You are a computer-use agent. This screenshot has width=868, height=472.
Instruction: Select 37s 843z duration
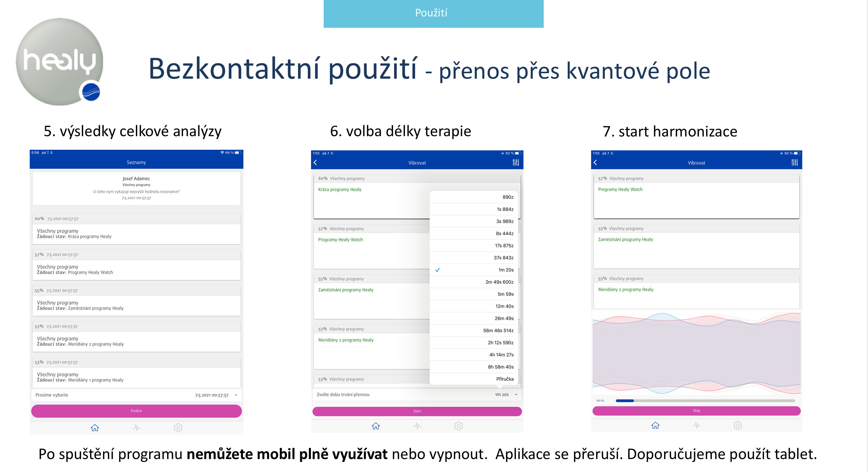coord(474,257)
